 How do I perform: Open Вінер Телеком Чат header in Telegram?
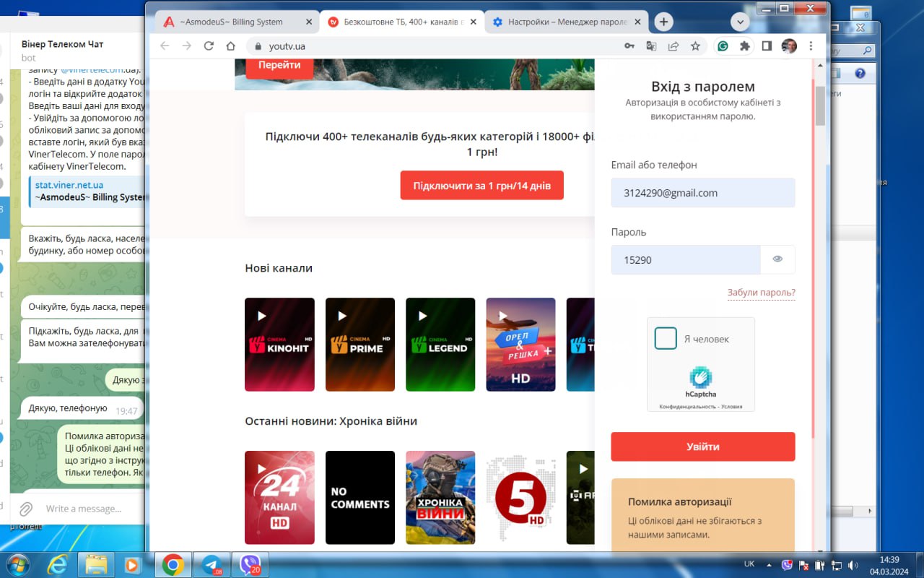click(x=63, y=44)
